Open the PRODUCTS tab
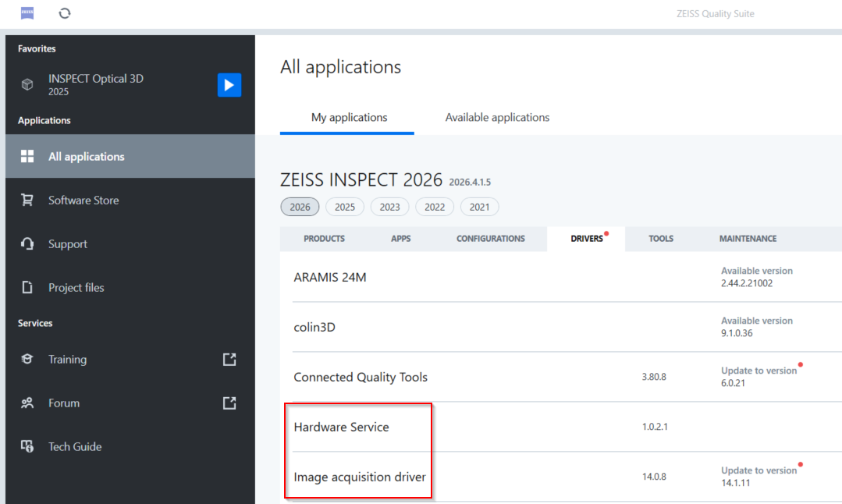The height and width of the screenshot is (504, 842). (325, 238)
